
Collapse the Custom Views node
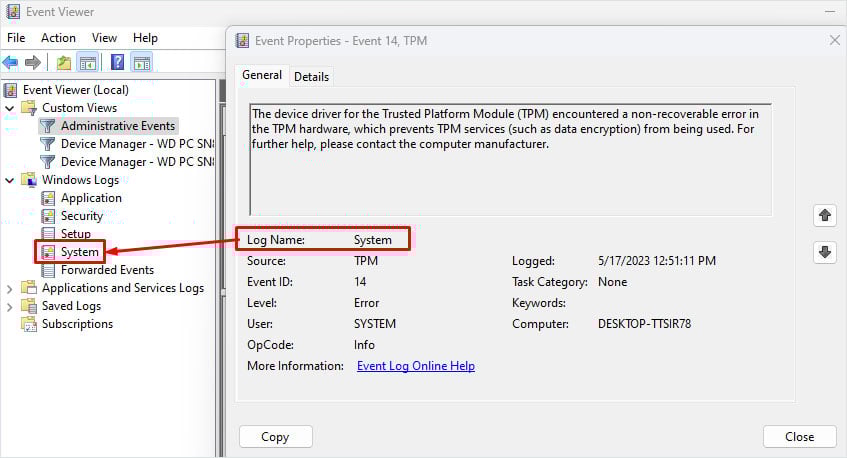click(10, 108)
